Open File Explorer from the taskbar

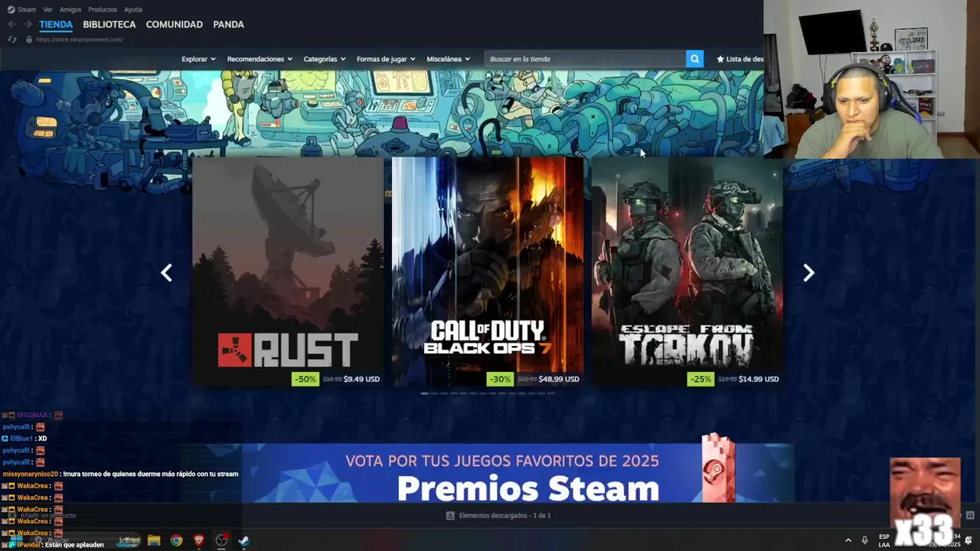pos(154,540)
